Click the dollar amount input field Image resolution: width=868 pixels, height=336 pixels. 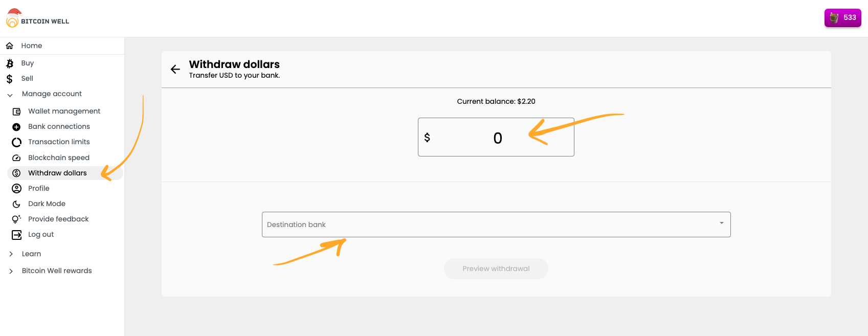(497, 138)
